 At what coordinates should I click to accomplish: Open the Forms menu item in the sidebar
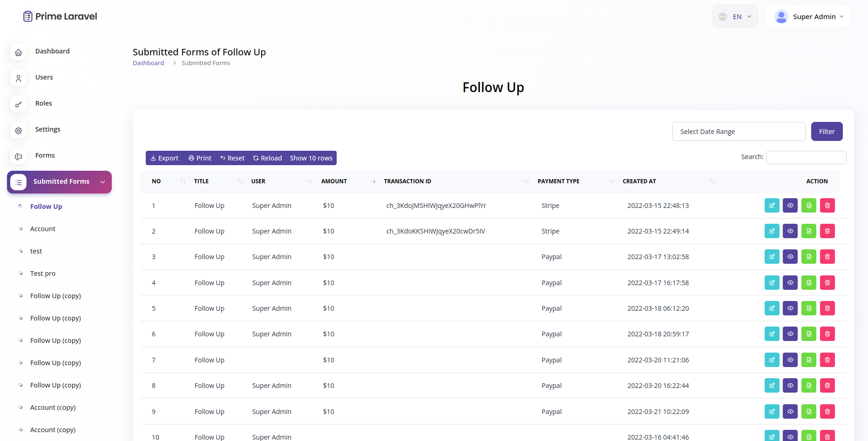coord(45,155)
